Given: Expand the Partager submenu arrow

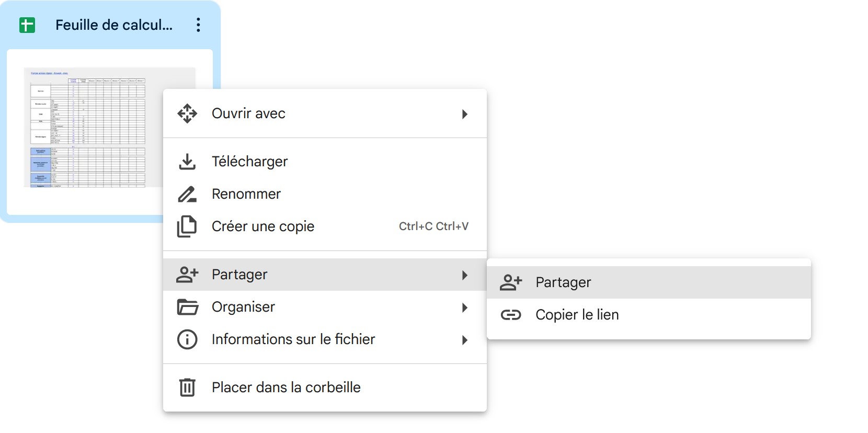Looking at the screenshot, I should click(465, 275).
